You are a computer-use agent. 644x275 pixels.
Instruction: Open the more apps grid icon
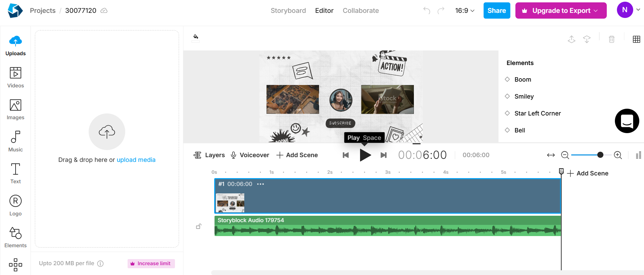[16, 265]
